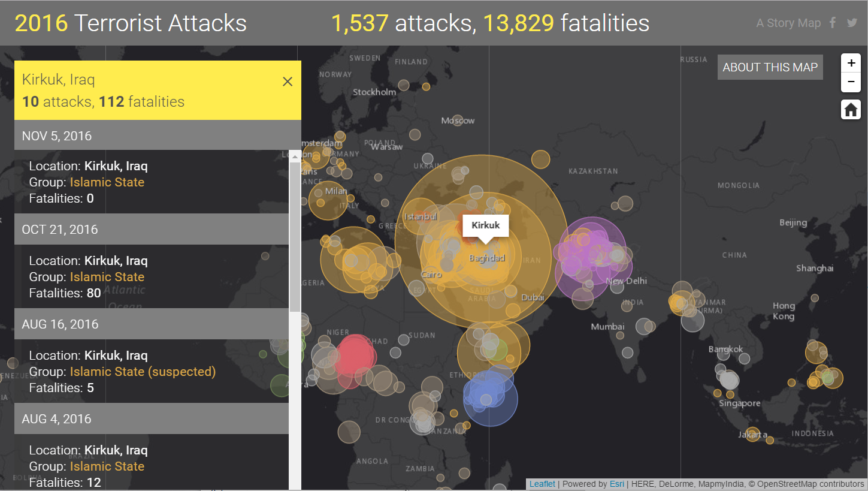Click the 'Islamic State (suspected)' group text
Viewport: 868px width, 491px height.
(x=143, y=372)
